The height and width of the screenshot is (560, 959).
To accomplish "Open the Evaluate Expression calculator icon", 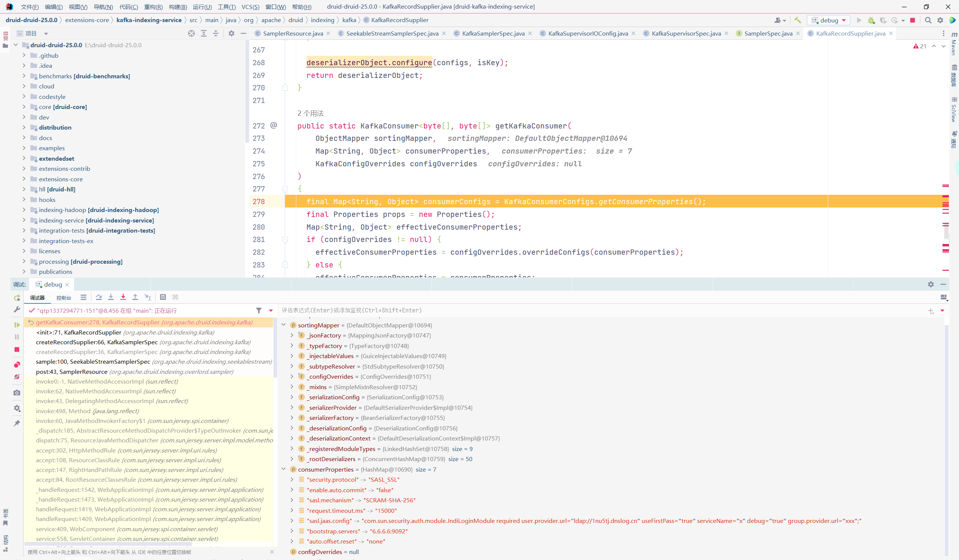I will (163, 297).
